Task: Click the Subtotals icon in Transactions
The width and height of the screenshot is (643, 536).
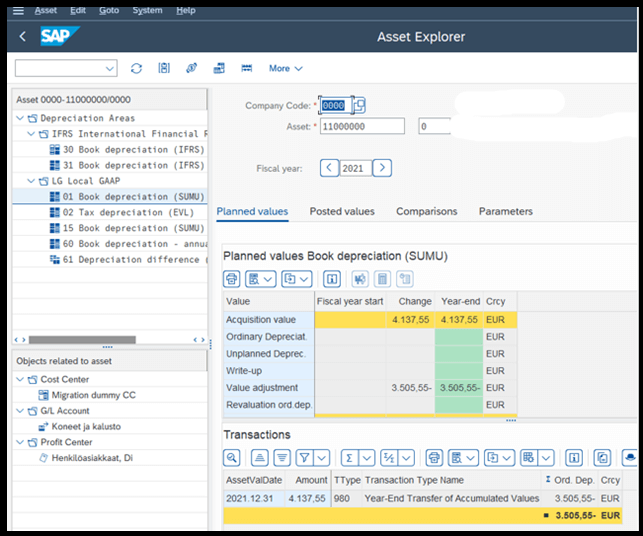Action: (389, 458)
